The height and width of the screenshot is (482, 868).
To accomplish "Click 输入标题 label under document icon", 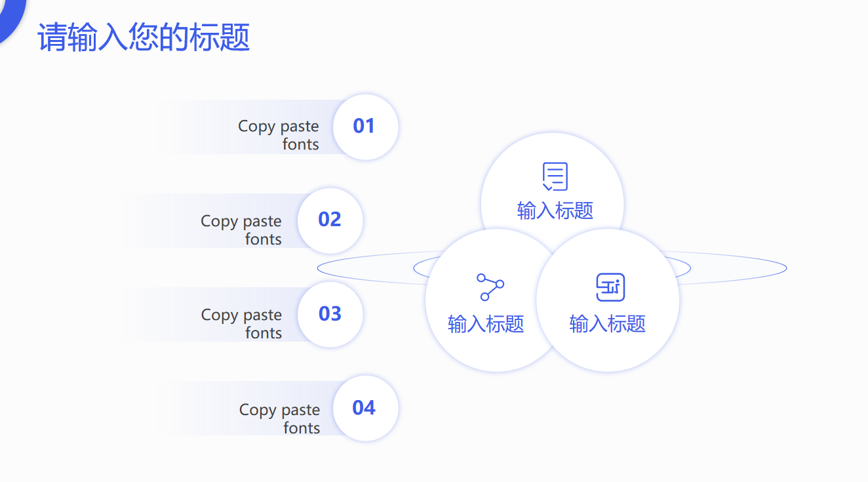I will [x=555, y=211].
